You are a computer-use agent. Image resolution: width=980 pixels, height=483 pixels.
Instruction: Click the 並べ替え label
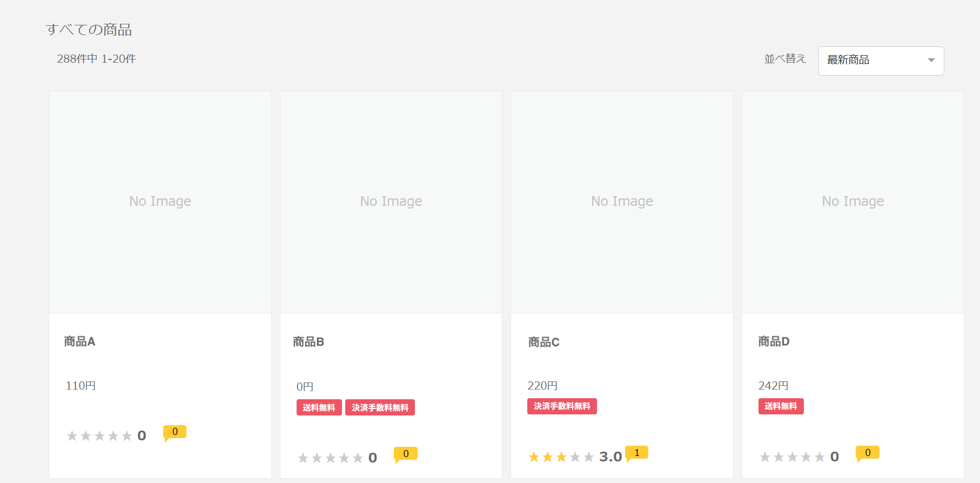click(785, 59)
